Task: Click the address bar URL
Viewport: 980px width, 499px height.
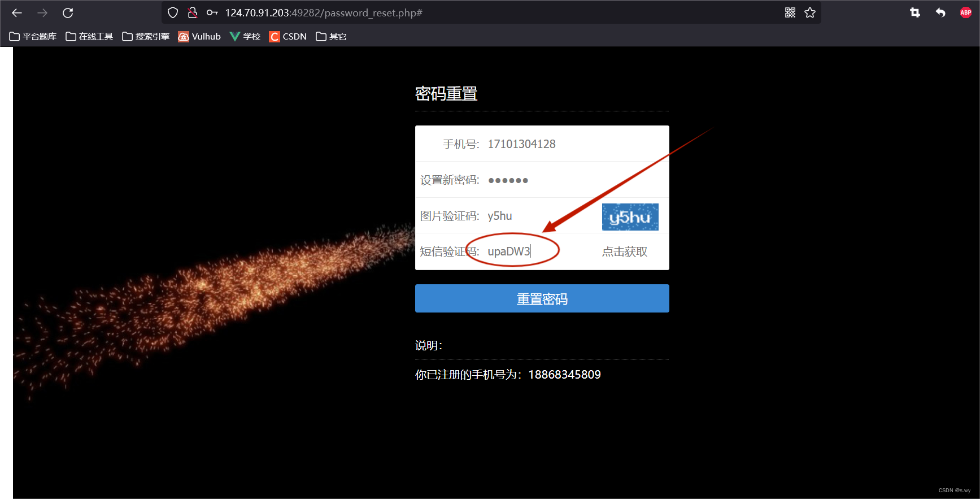Action: 324,12
